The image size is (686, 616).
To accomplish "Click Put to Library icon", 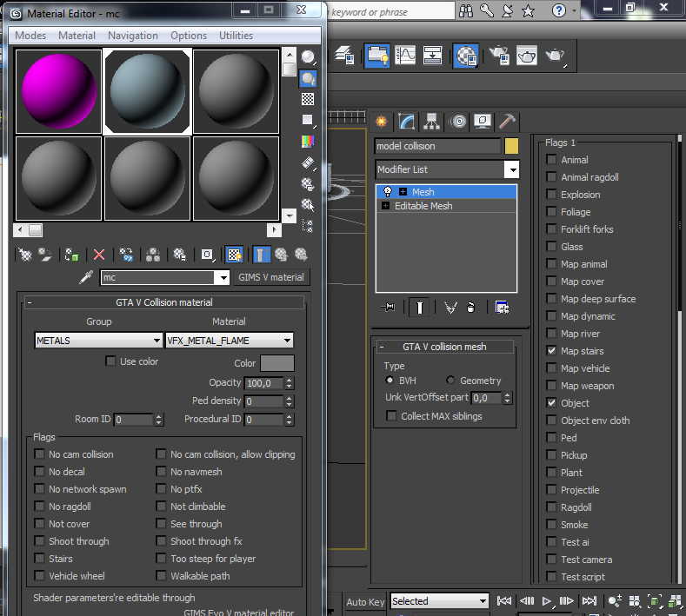I will tap(180, 255).
